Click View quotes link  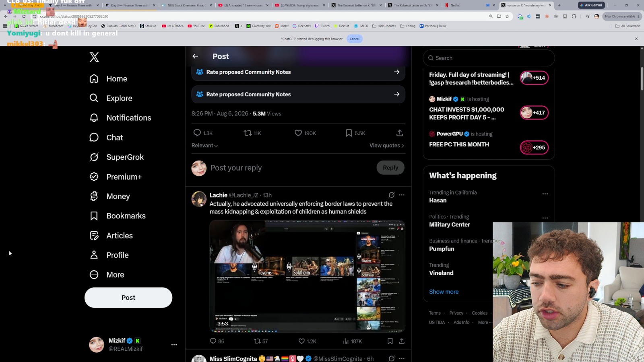[387, 146]
